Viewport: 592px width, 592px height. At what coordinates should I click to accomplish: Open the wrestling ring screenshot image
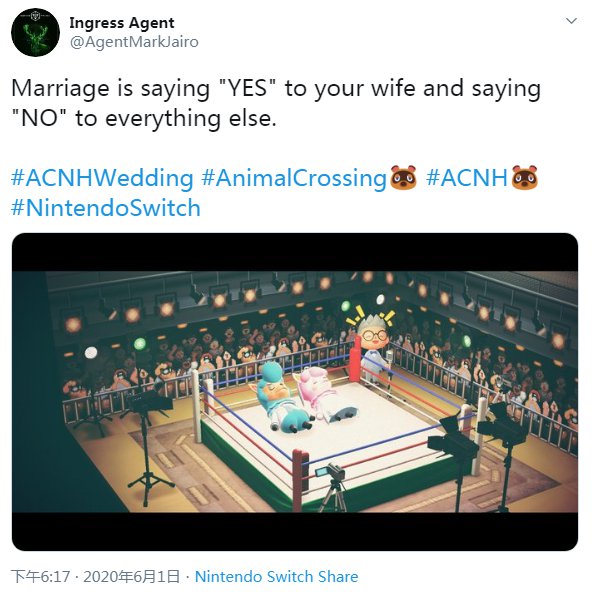(295, 392)
